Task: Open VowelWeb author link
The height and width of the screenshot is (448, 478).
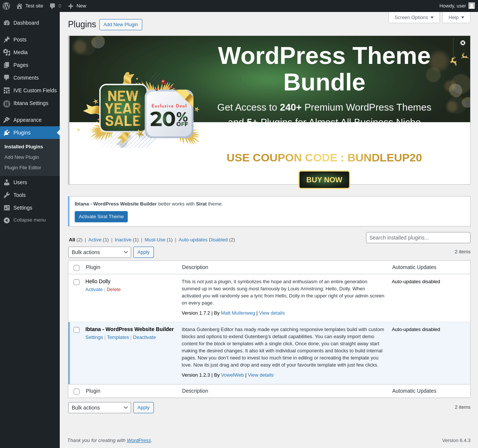Action: point(232,375)
